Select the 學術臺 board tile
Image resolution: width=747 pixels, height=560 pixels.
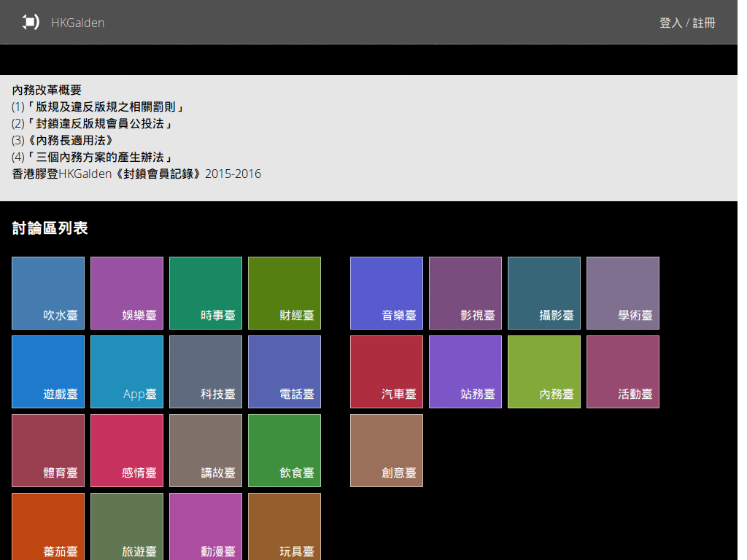coord(623,293)
